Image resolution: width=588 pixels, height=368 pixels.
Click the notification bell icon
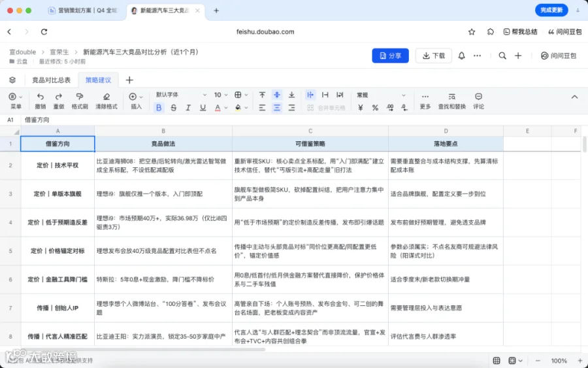point(462,56)
